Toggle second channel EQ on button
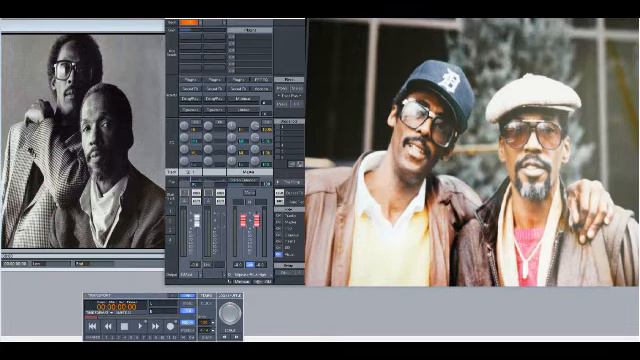The image size is (640, 360). tap(220, 122)
